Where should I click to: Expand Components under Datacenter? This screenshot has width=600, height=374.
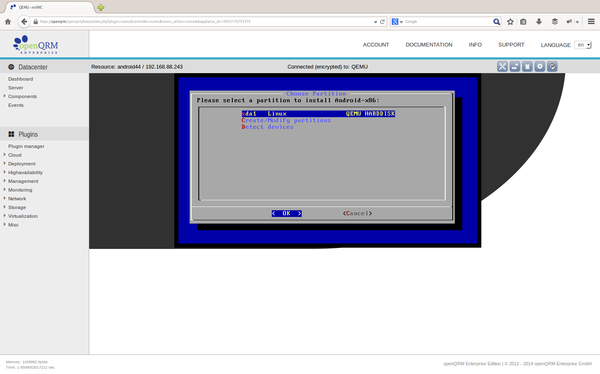point(22,96)
